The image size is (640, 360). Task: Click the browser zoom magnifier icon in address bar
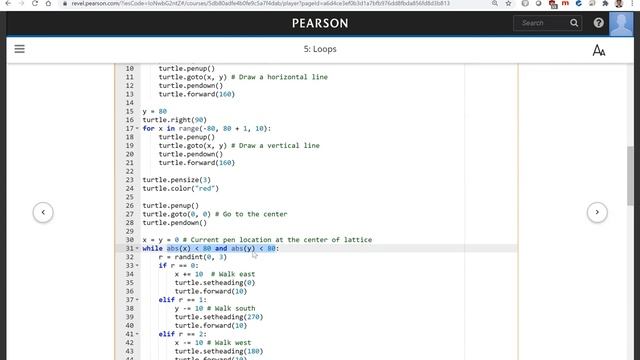point(495,3)
